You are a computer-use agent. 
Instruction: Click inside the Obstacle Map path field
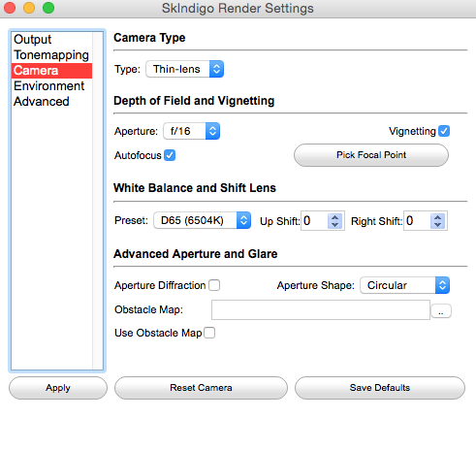coord(321,309)
